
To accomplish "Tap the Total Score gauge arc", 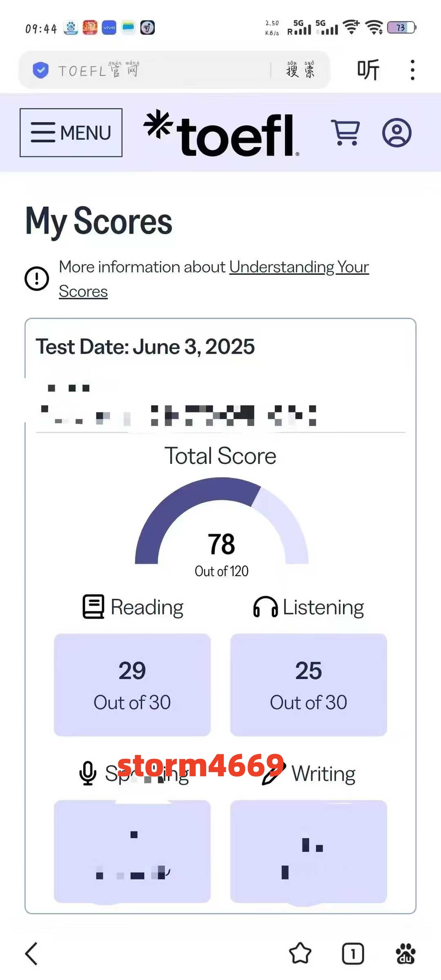I will coord(222,521).
